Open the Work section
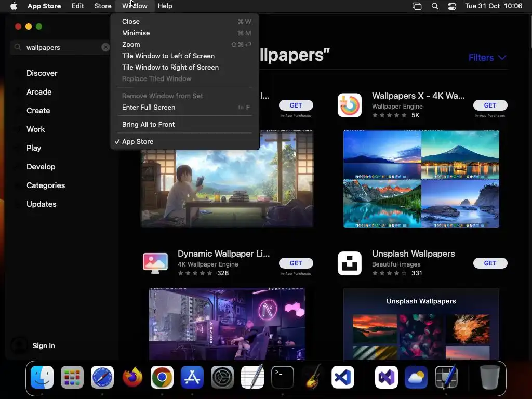Screen dimensions: 532x399 [x=36, y=129]
